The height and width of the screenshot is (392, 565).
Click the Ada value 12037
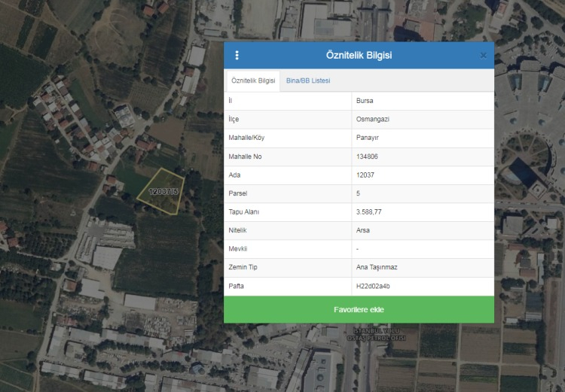tap(365, 175)
